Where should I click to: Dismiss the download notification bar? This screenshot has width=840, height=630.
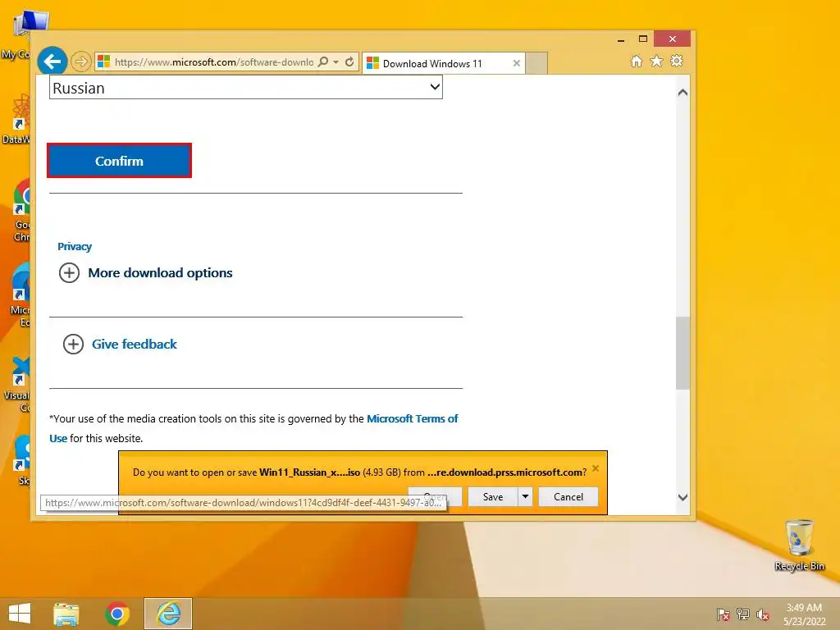[x=596, y=468]
